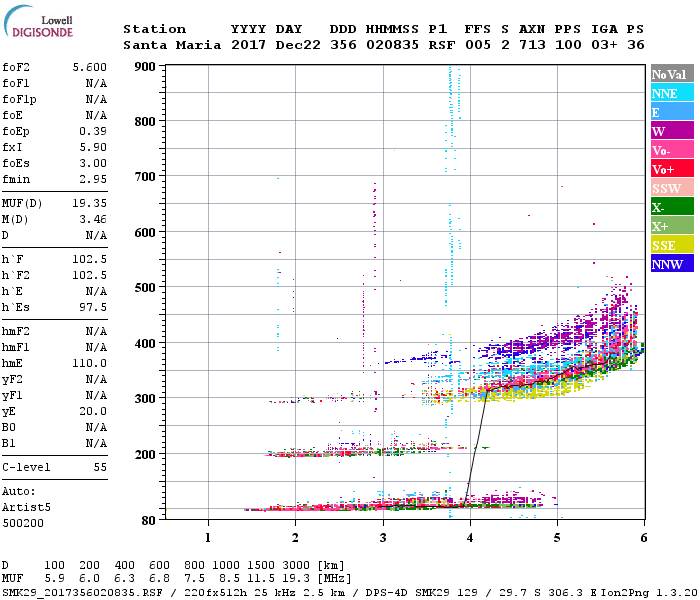Click the RSF program value
The image size is (700, 600).
tap(442, 45)
